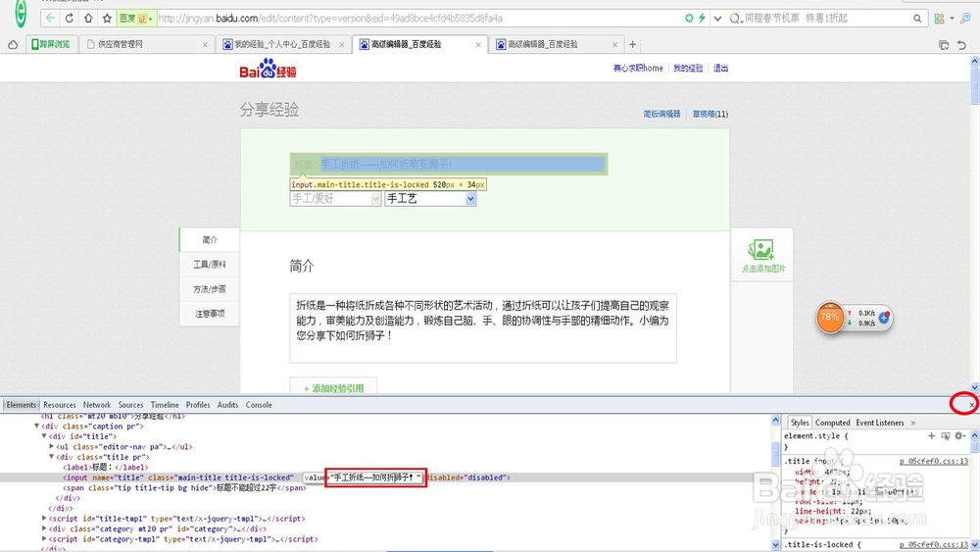
Task: Click the green lightning speed-mode icon
Action: [702, 18]
